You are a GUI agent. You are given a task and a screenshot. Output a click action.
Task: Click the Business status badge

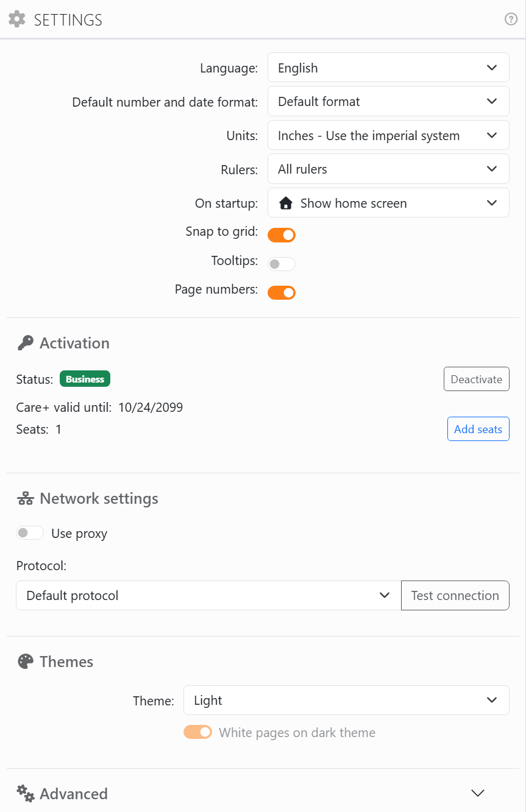click(85, 379)
